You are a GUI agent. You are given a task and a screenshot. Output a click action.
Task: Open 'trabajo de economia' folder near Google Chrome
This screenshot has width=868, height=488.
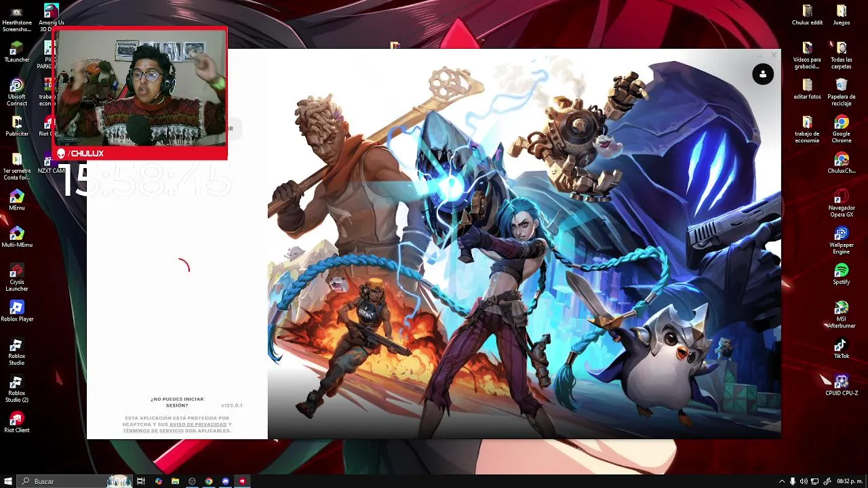[x=807, y=129]
